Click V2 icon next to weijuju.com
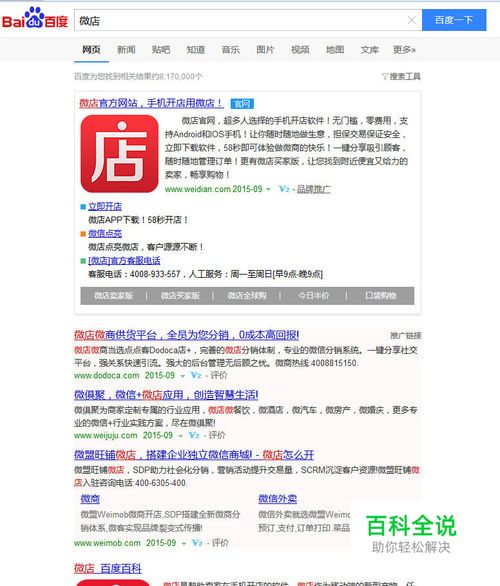 (x=194, y=435)
